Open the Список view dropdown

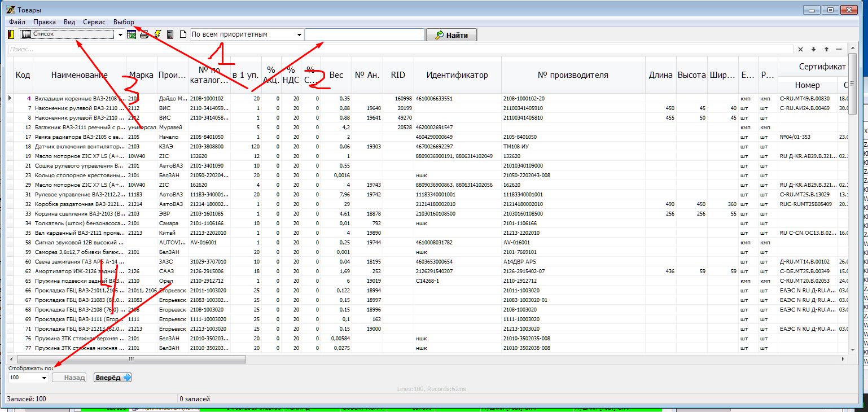tap(120, 35)
